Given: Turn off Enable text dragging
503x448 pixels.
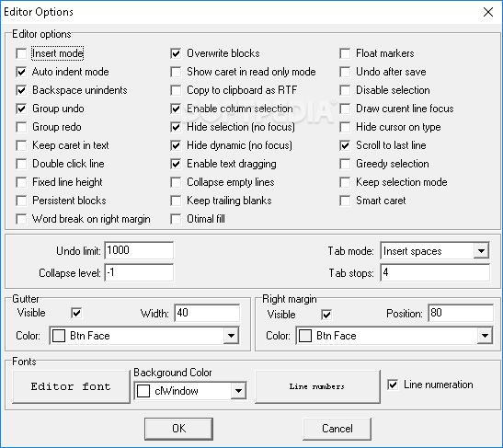Looking at the screenshot, I should point(176,164).
